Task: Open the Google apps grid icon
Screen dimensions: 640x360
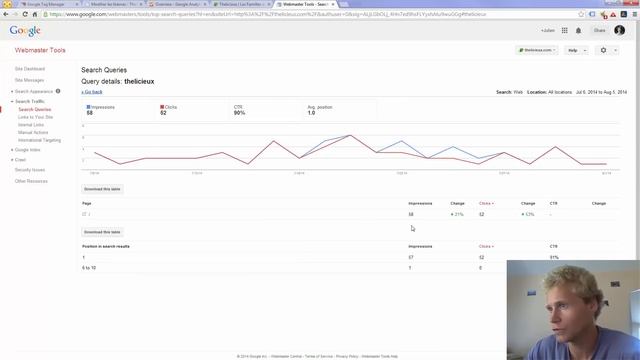Action: (564, 30)
